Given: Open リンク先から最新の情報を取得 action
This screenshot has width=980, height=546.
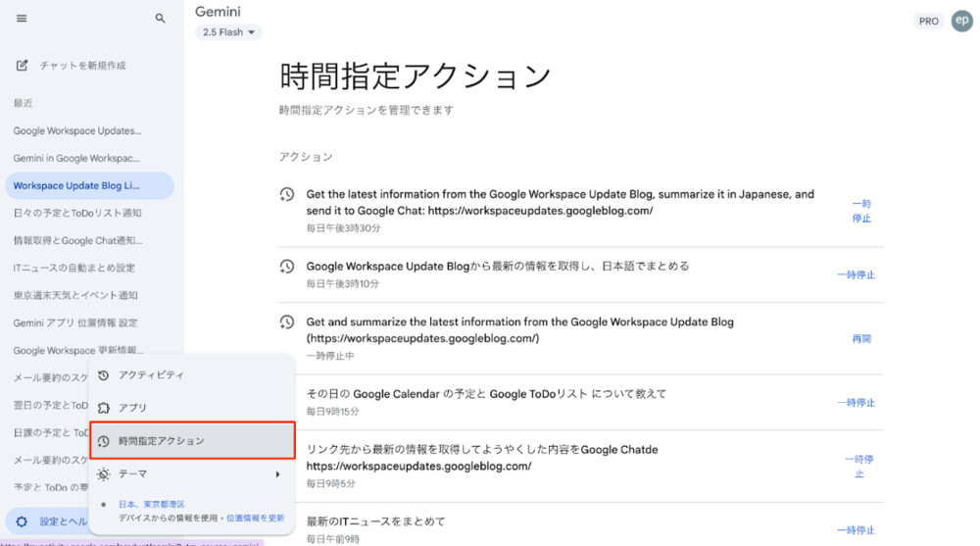Looking at the screenshot, I should click(482, 458).
